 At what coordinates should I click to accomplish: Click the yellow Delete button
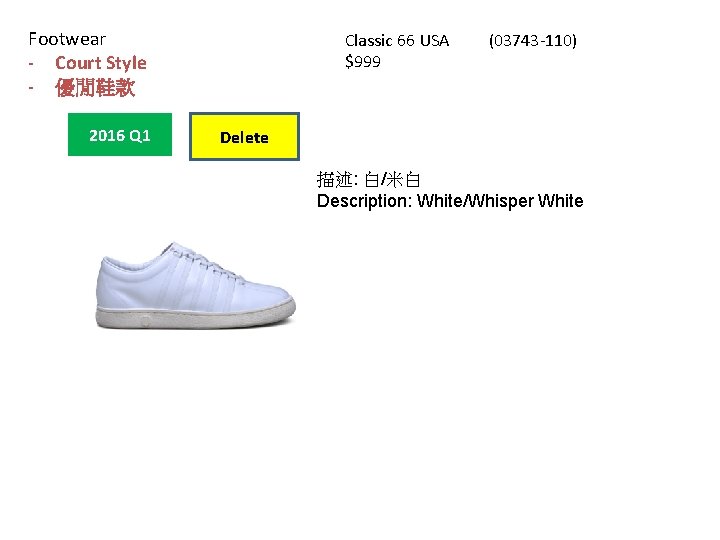coord(244,136)
